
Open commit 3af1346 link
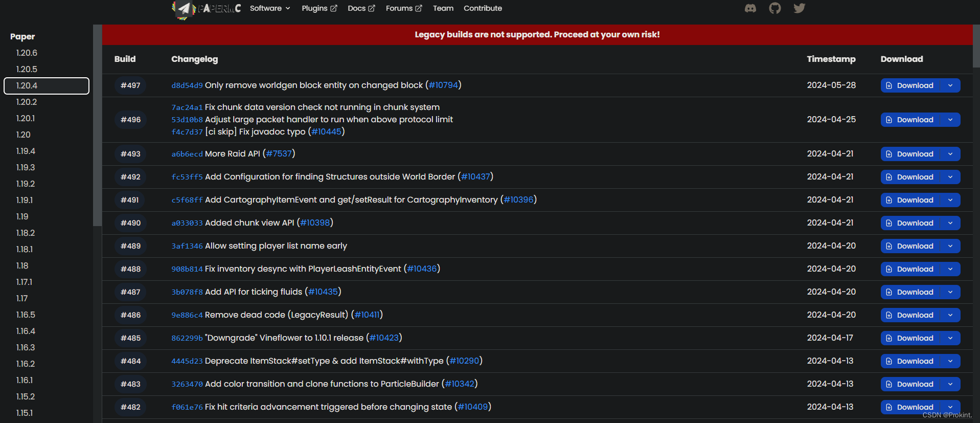[187, 246]
